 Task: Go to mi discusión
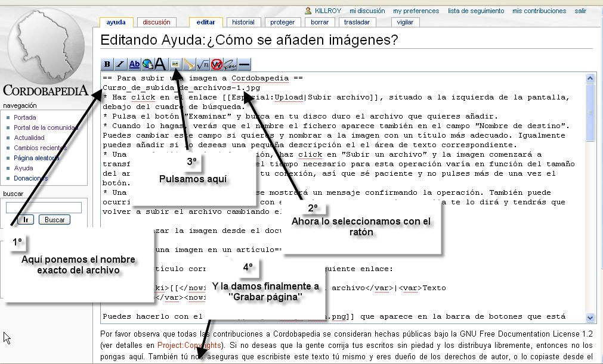[367, 11]
